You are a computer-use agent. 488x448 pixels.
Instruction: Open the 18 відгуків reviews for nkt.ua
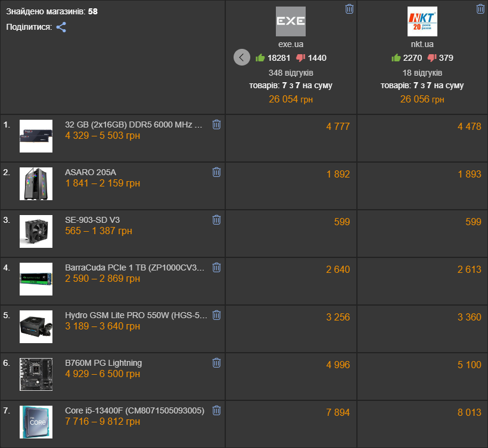(422, 73)
